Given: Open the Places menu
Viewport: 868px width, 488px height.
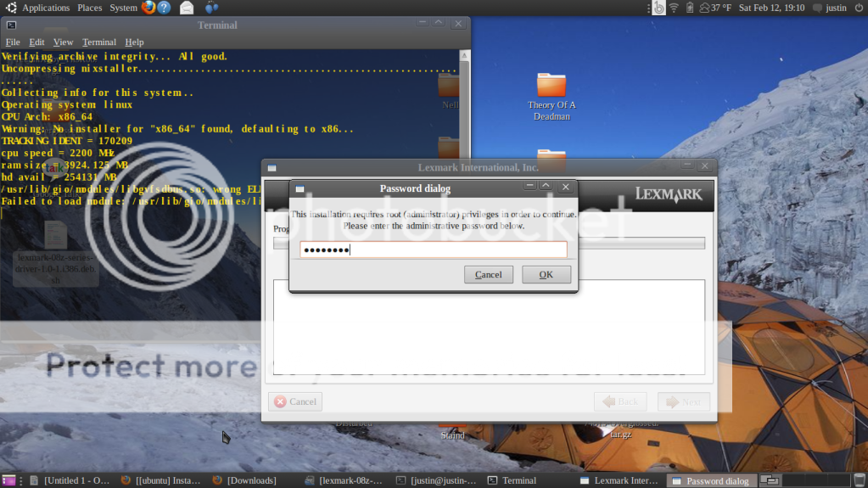Looking at the screenshot, I should [x=89, y=8].
